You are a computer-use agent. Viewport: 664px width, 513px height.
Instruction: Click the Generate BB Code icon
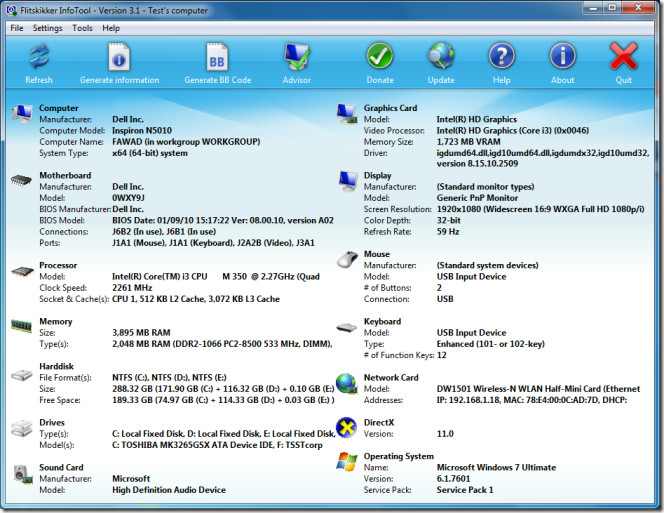pos(217,57)
